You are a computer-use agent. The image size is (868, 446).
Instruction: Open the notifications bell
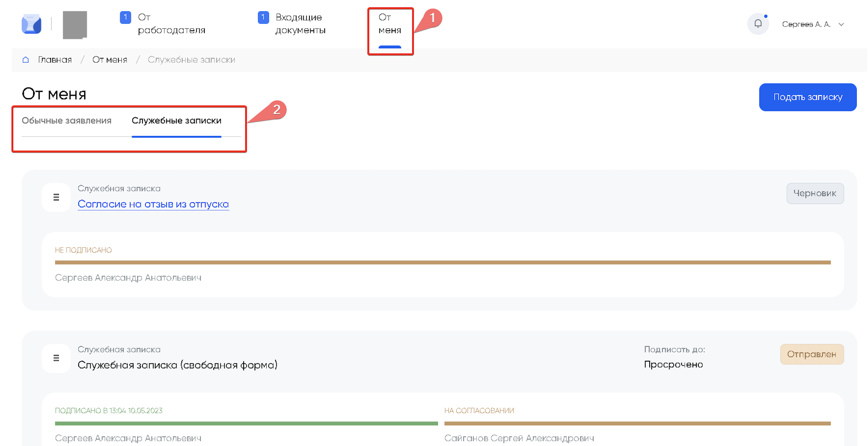[757, 24]
